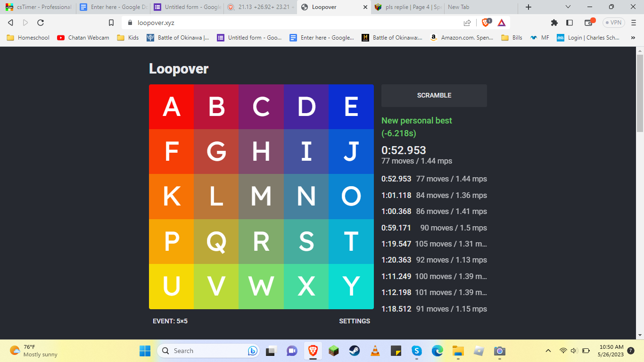Screen dimensions: 644x362
Task: Open File Explorer from the taskbar
Action: [x=458, y=351]
